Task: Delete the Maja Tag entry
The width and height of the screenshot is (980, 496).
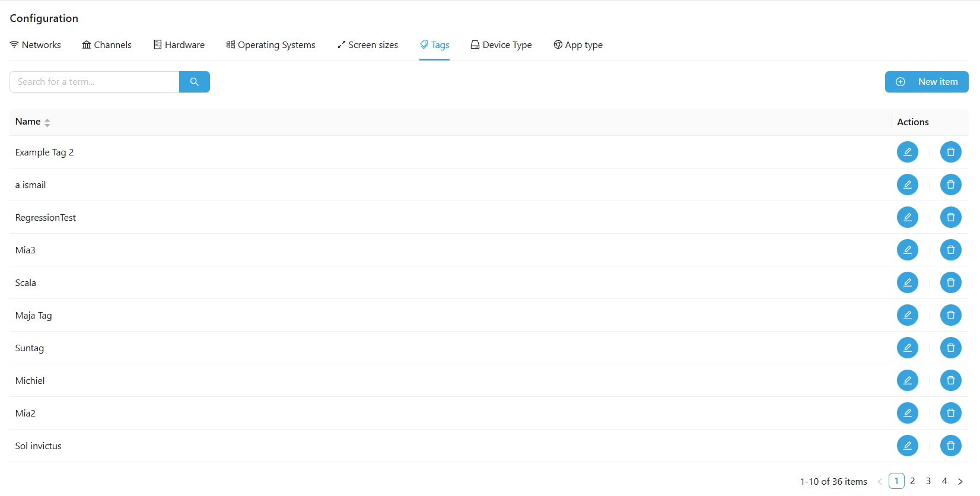Action: [950, 315]
